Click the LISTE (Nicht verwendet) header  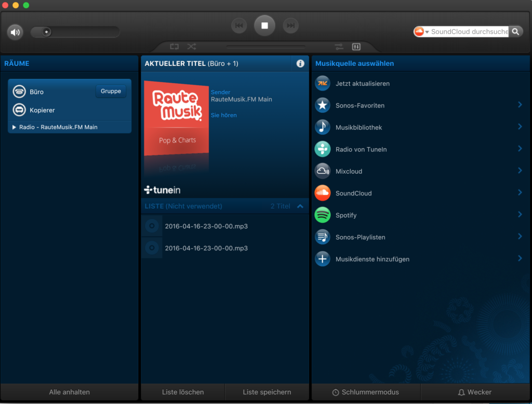pyautogui.click(x=183, y=206)
